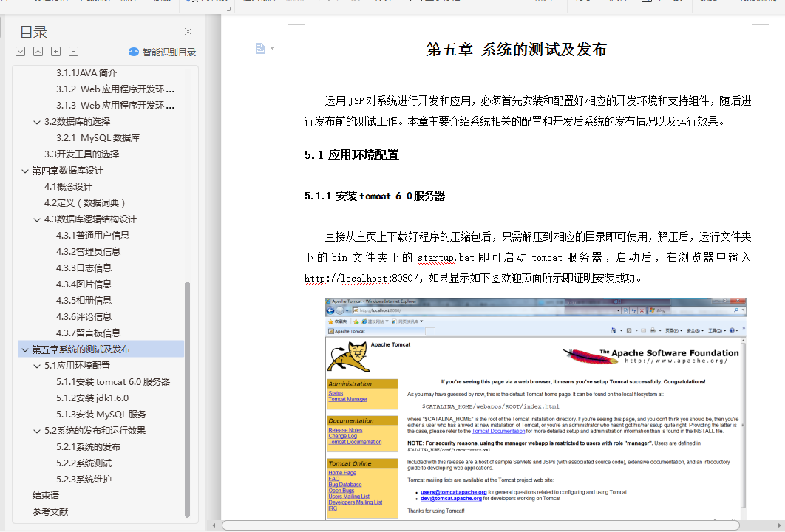
Task: Jump to 3.1.1JAVA 简介 entry
Action: click(86, 73)
